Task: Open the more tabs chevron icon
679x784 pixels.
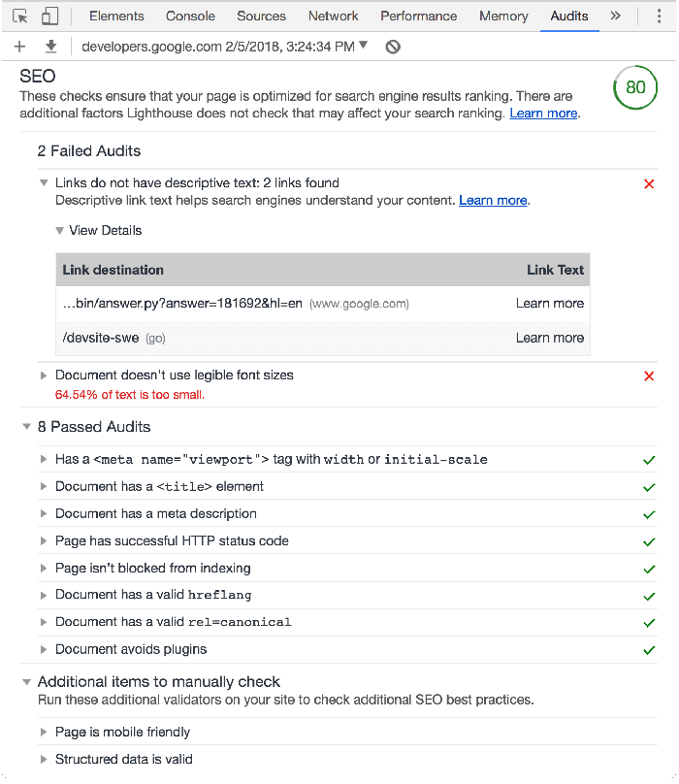Action: [615, 16]
